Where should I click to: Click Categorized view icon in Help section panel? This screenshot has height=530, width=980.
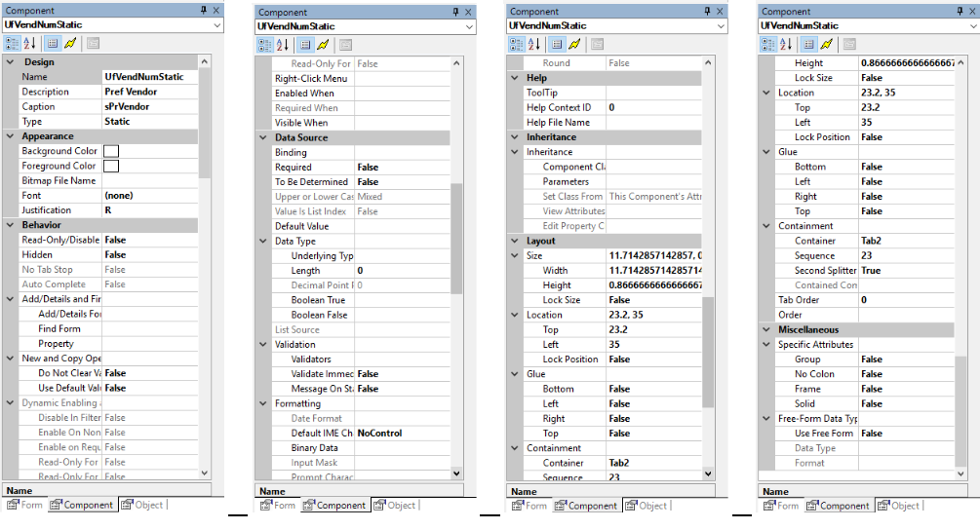(516, 44)
